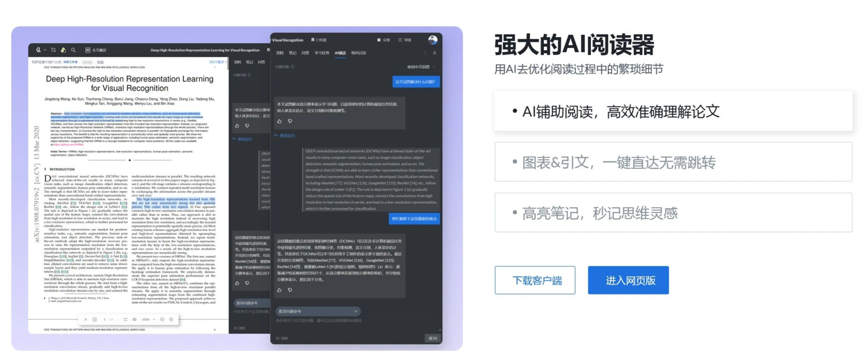Select the highlighter pen tool in PDF toolbar
The width and height of the screenshot is (868, 361).
pos(38,50)
